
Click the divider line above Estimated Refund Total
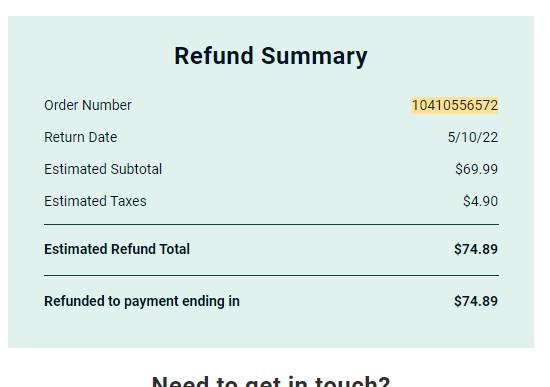pos(271,224)
